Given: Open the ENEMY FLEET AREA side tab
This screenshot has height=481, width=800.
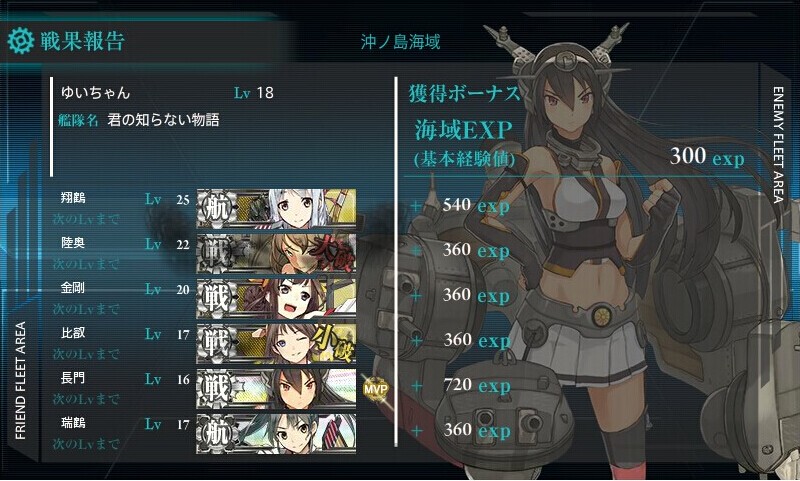Looking at the screenshot, I should click(x=778, y=145).
